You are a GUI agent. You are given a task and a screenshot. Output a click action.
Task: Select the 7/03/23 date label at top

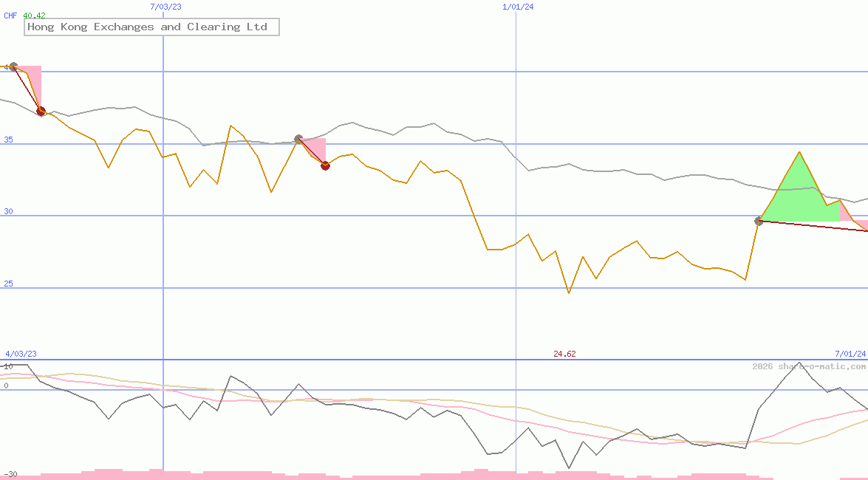click(165, 7)
